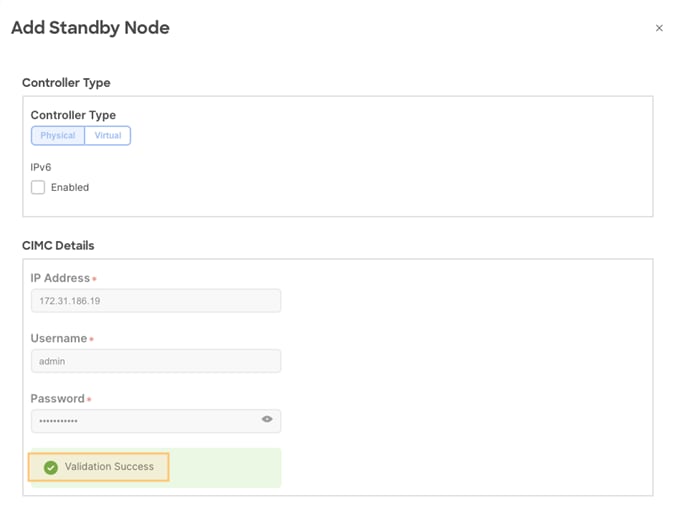
Task: Click the Add Standby Node dialog title
Action: (90, 28)
